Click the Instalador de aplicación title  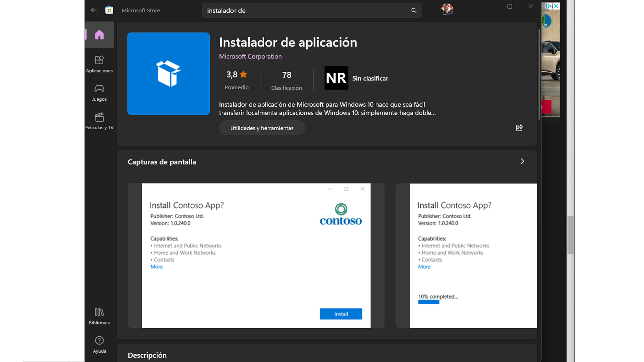coord(288,42)
